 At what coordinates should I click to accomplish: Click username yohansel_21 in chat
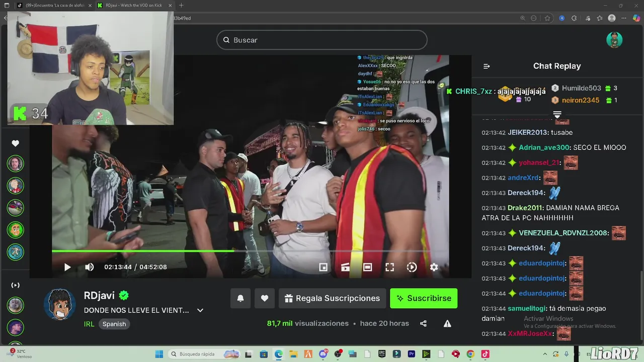click(x=540, y=162)
